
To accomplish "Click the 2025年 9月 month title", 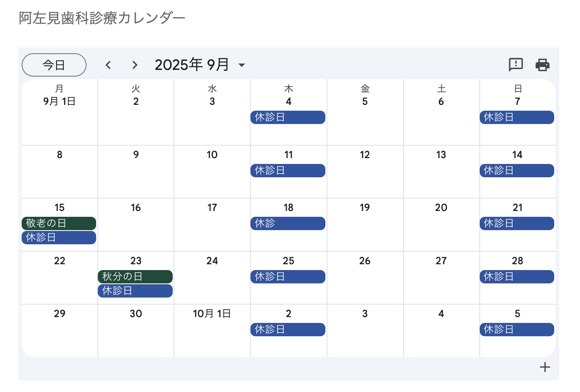I will tap(192, 65).
